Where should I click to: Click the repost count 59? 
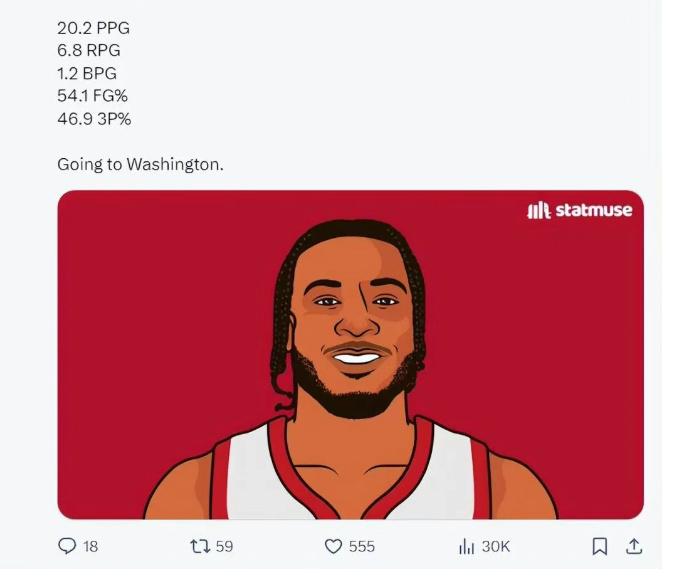224,546
